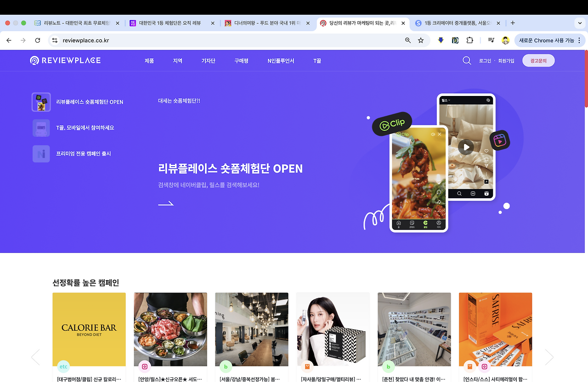Screen dimensions: 588x382
Task: Like the bedroom reel with the heart icon
Action: pos(486,150)
